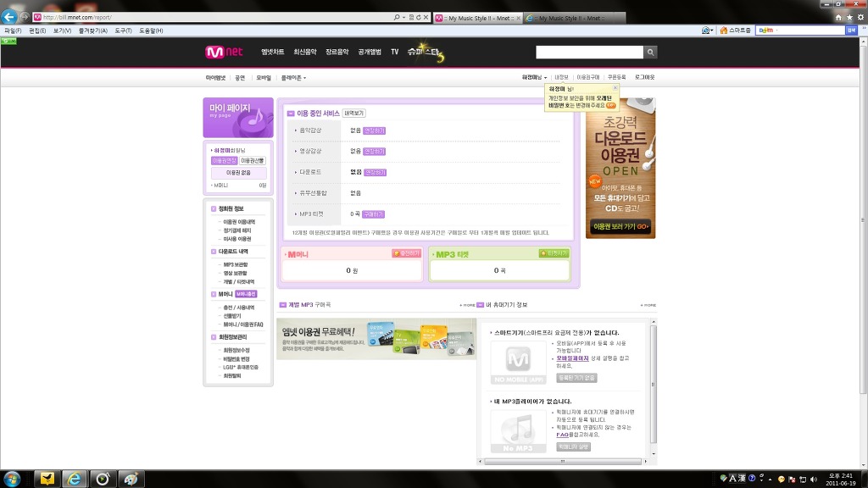Click the volume speaker icon in system tray
The width and height of the screenshot is (868, 488).
point(813,480)
